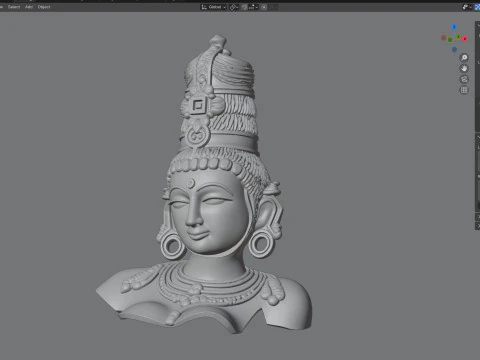Click the faded negative Z axis ball
This screenshot has width=480, height=360.
coord(454,50)
